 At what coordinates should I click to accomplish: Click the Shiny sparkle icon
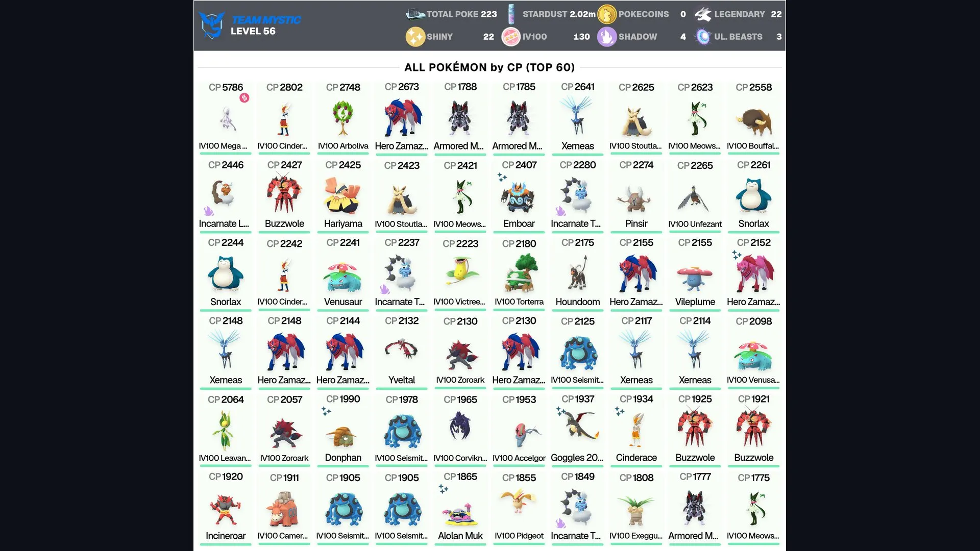[415, 37]
